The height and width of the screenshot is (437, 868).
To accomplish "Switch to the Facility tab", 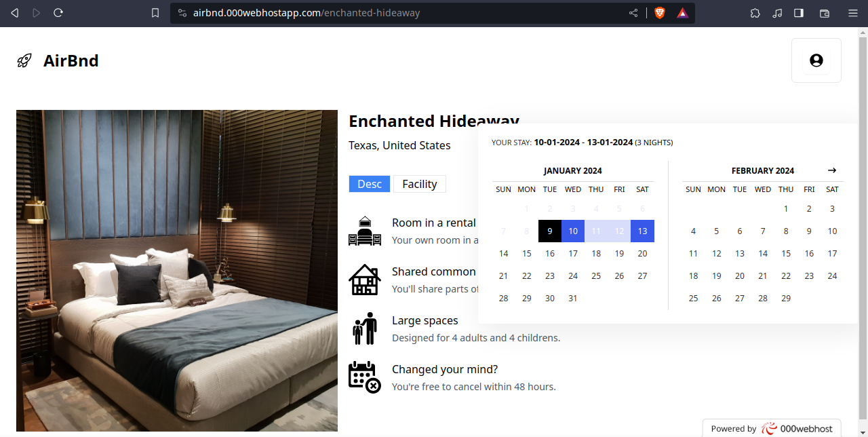I will 420,184.
